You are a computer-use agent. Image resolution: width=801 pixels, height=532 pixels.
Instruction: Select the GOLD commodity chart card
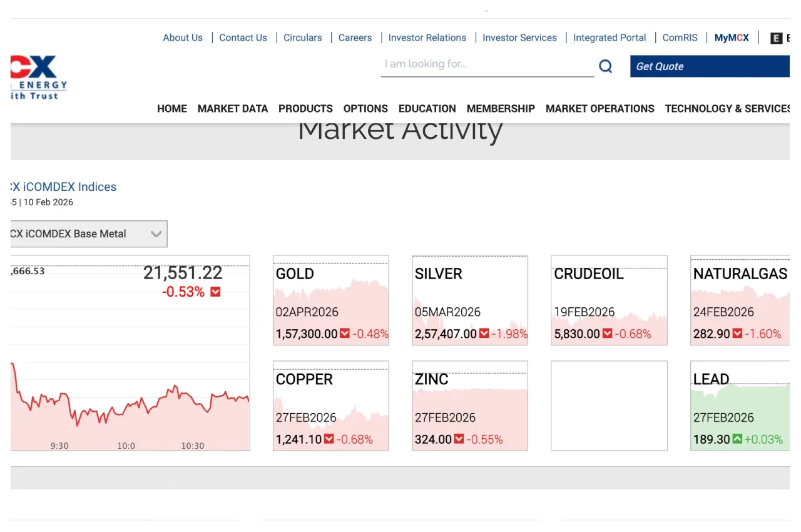coord(330,300)
